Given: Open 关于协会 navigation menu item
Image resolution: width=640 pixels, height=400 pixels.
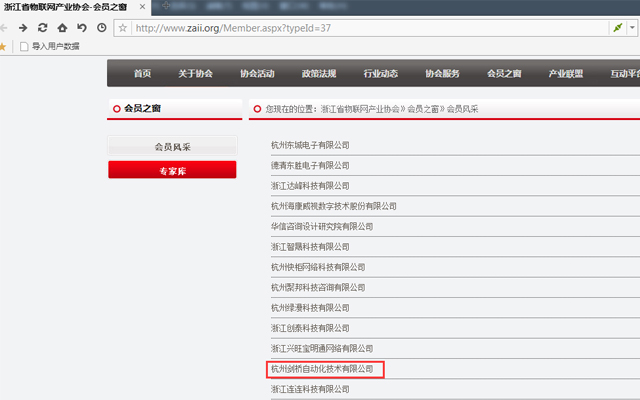Looking at the screenshot, I should (196, 73).
